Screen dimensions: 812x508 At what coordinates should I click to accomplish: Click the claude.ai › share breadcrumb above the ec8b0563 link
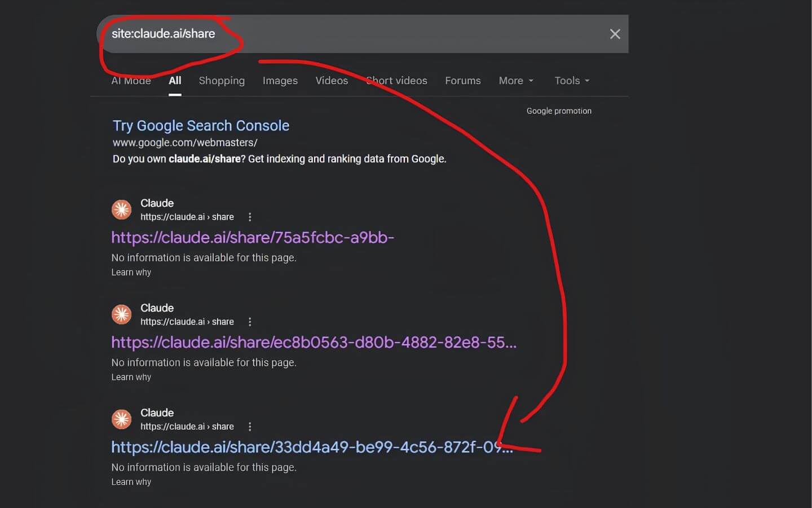coord(187,322)
